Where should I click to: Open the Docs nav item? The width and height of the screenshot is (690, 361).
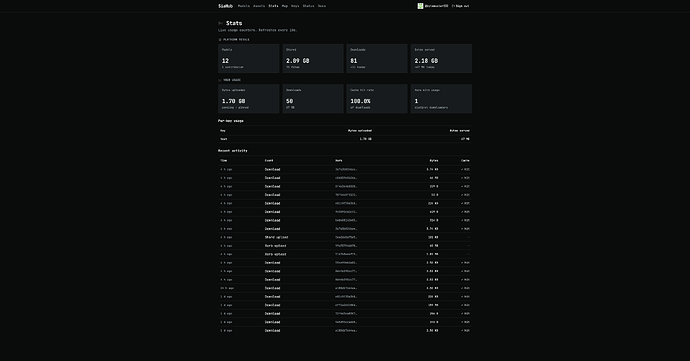coord(322,6)
